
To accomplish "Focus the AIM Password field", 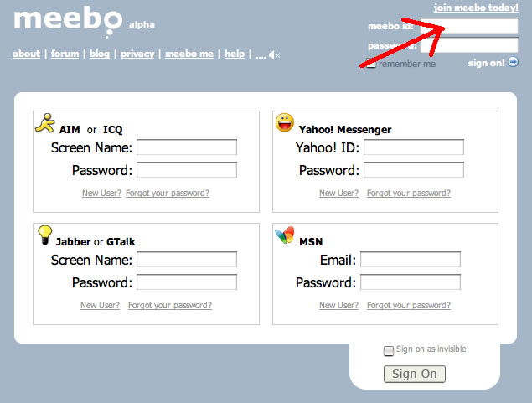I will (187, 169).
